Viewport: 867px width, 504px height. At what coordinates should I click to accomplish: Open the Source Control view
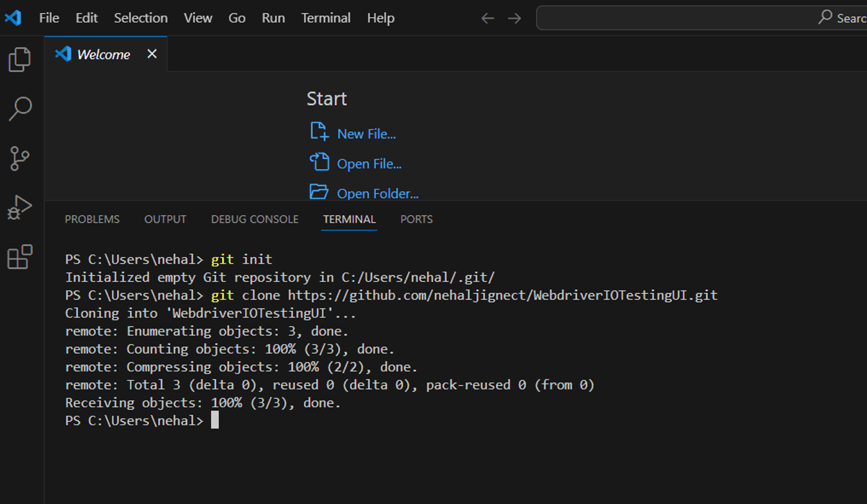click(x=20, y=159)
